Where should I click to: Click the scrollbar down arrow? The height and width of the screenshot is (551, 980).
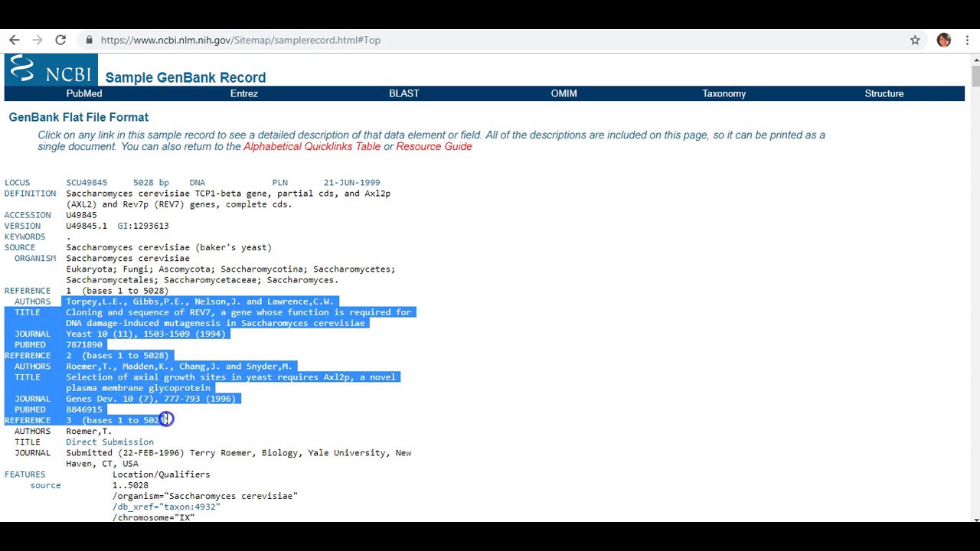click(975, 520)
